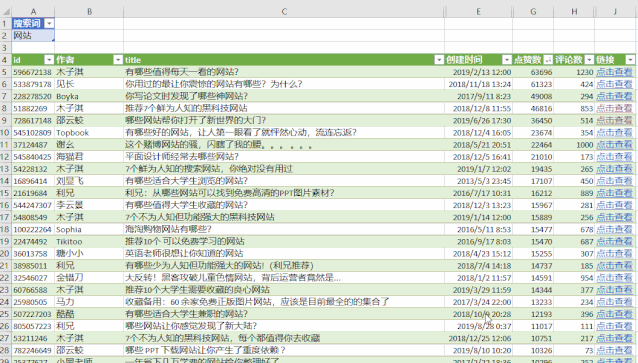Open 点击查看 link for author 马力

click(x=614, y=302)
